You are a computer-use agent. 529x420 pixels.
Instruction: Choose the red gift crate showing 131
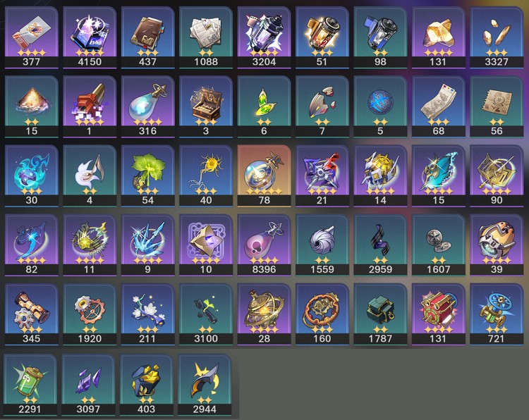(438, 314)
